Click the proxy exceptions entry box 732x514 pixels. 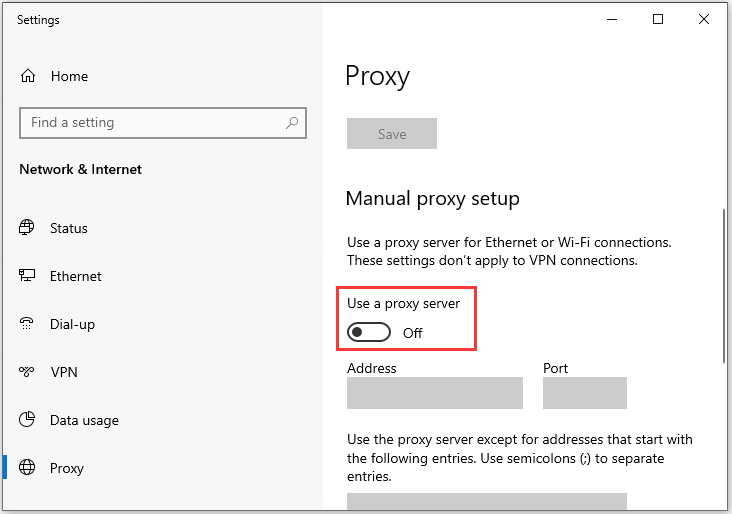(486, 501)
